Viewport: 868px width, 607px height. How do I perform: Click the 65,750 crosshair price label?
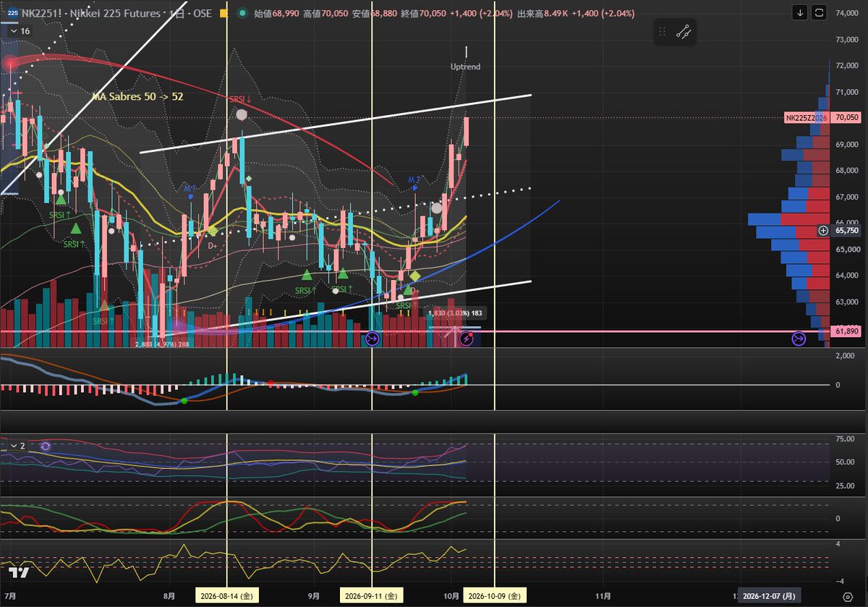tap(846, 230)
